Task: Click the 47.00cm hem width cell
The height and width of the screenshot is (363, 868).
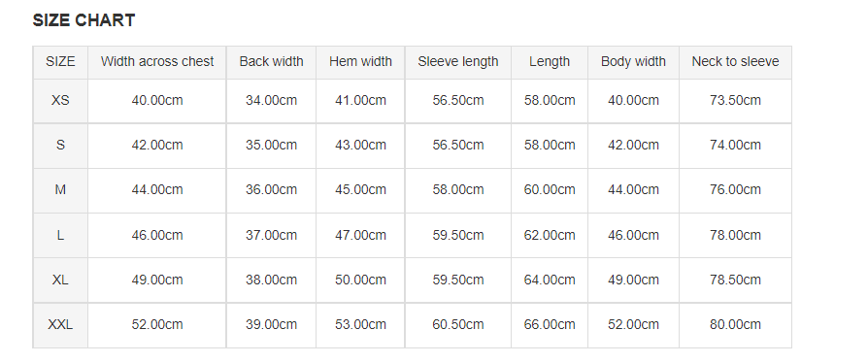Action: coord(360,235)
